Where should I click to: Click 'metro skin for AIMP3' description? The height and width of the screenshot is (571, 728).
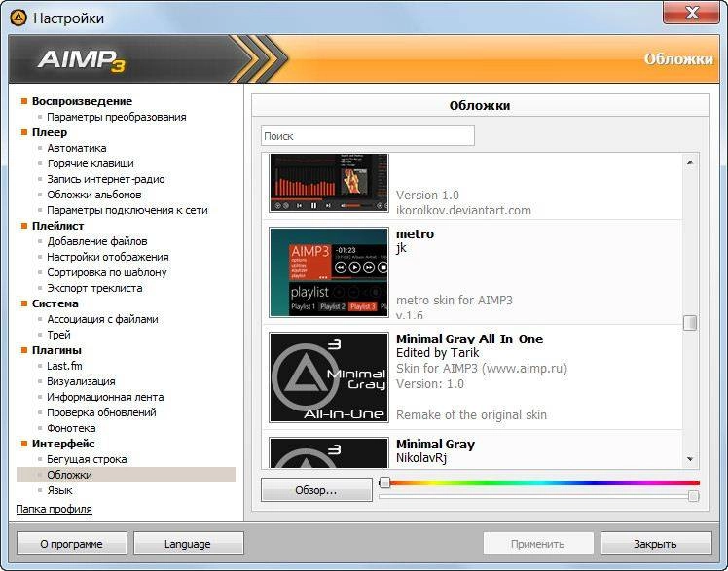(455, 301)
